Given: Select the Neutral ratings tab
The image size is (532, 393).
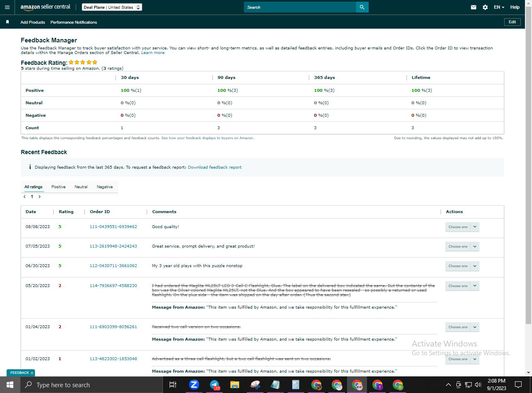Looking at the screenshot, I should pos(81,187).
